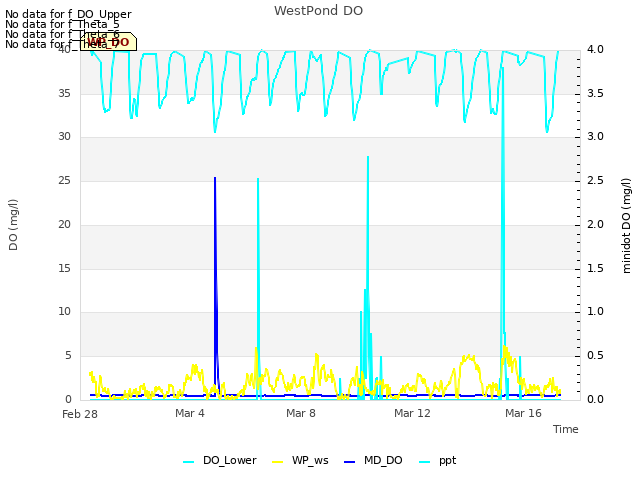Click the 3.0 tick on right axis
Screen dimensions: 640x480
click(x=595, y=136)
